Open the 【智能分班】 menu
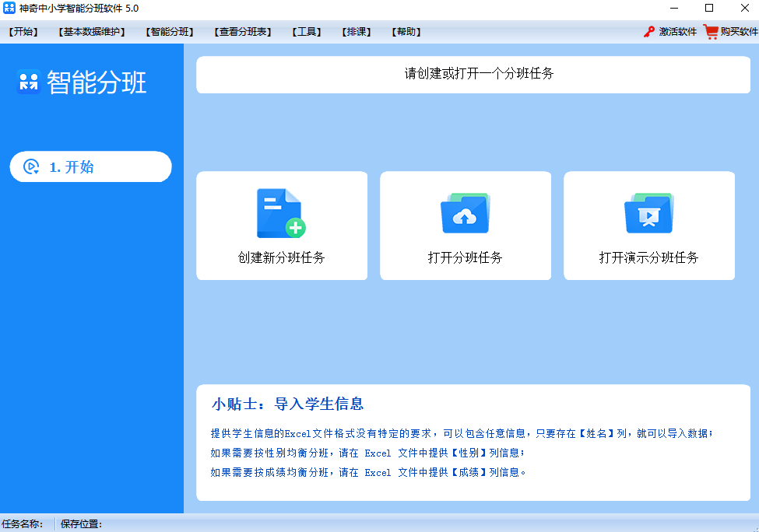 point(168,32)
